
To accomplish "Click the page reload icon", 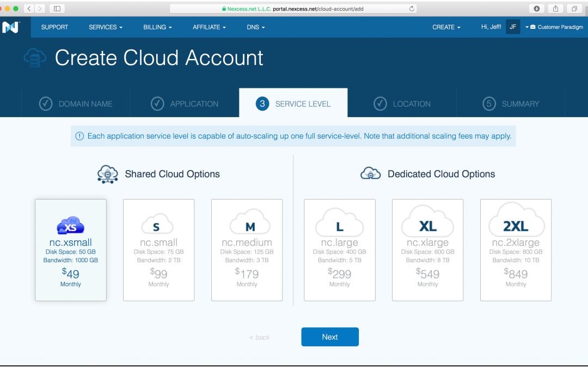I will point(412,9).
